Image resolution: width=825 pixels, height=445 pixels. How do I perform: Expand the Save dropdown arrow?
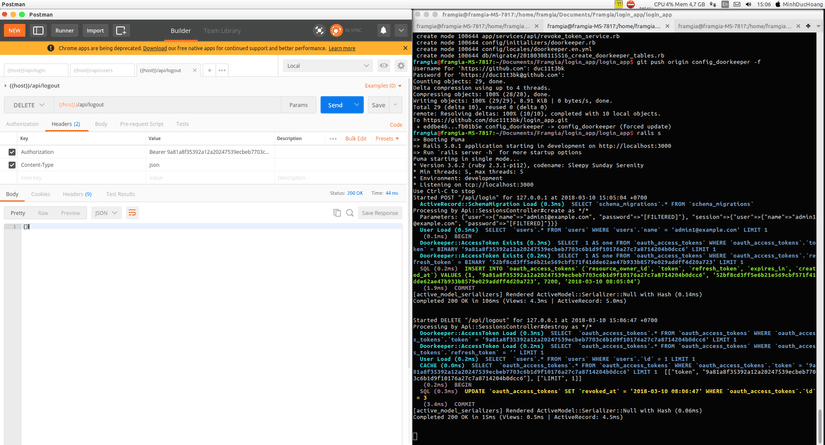pos(396,105)
